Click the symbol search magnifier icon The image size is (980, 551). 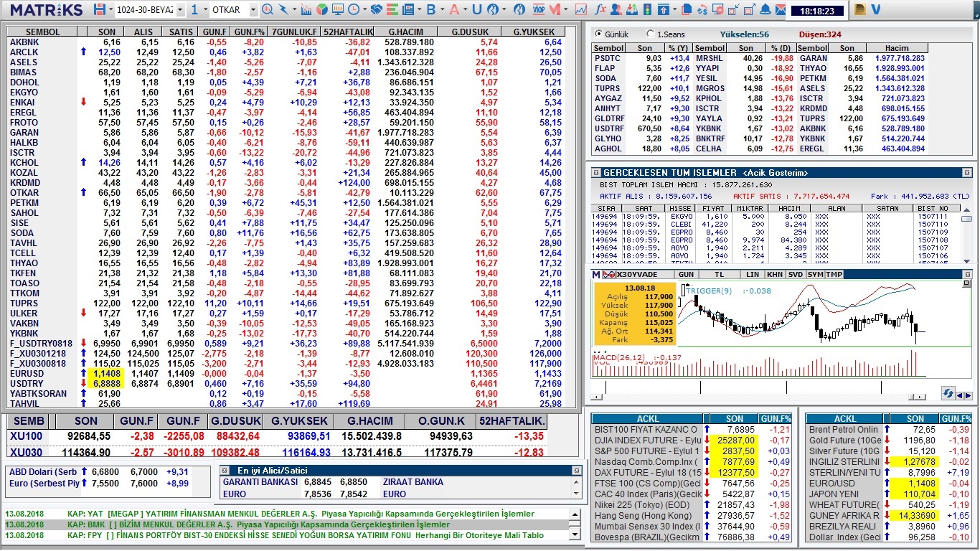click(x=267, y=9)
